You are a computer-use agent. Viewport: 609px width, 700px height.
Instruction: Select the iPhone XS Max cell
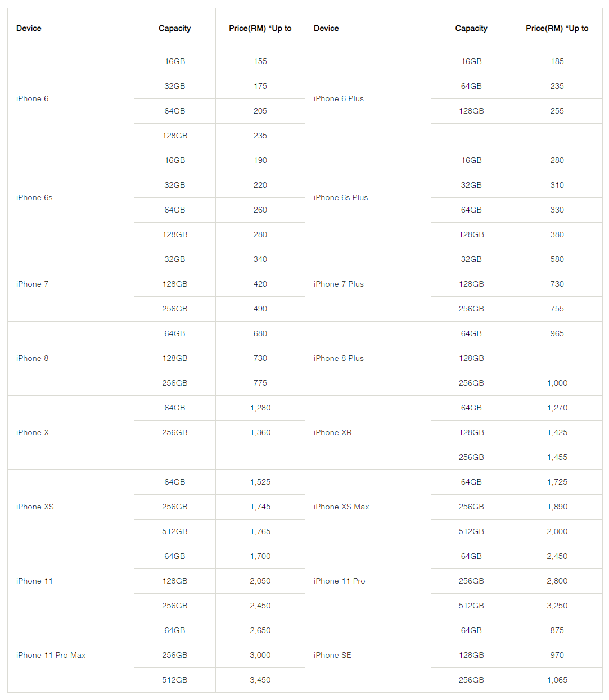pyautogui.click(x=341, y=507)
